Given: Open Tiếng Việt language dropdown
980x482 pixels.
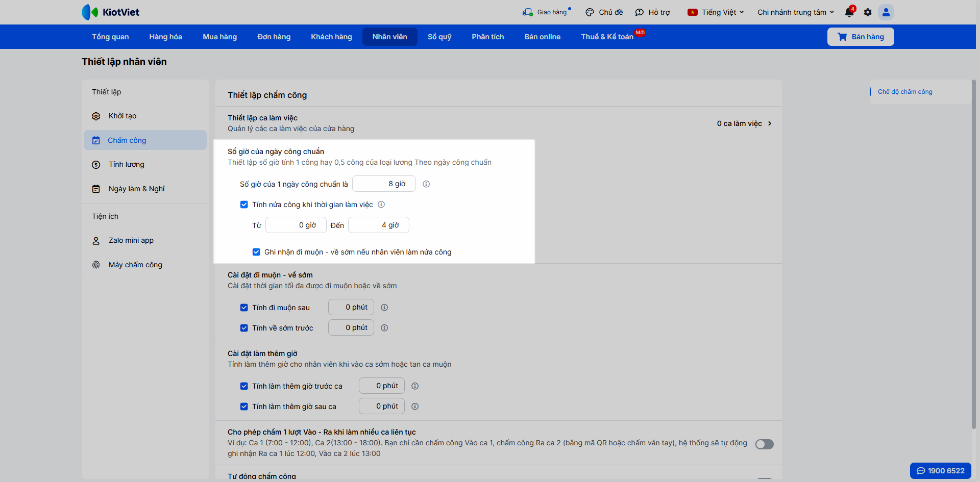Looking at the screenshot, I should [x=716, y=12].
